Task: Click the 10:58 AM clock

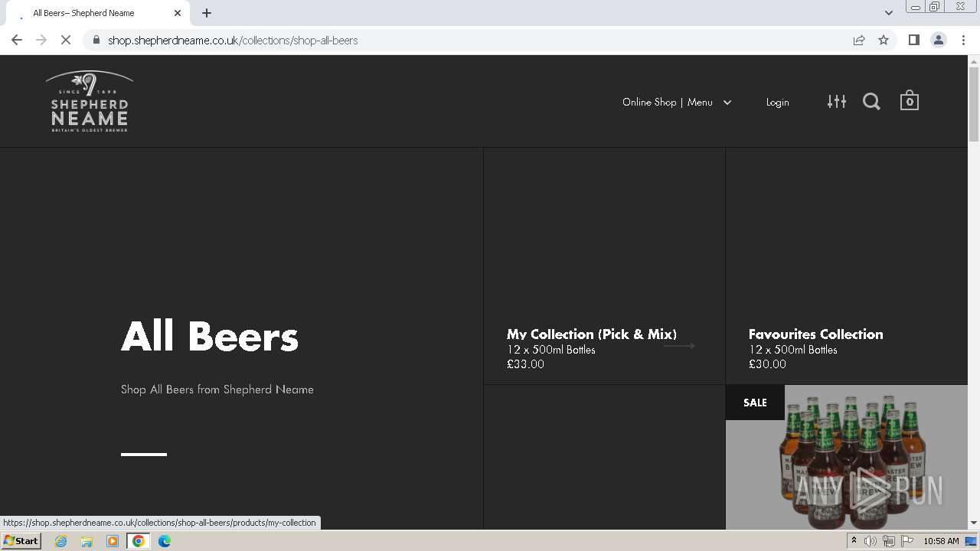Action: (x=941, y=541)
